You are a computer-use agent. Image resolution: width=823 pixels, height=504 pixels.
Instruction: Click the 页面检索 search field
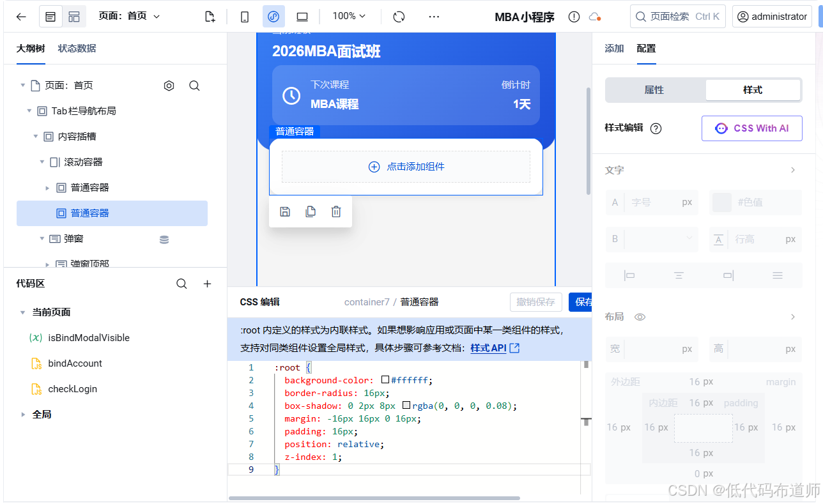click(677, 17)
